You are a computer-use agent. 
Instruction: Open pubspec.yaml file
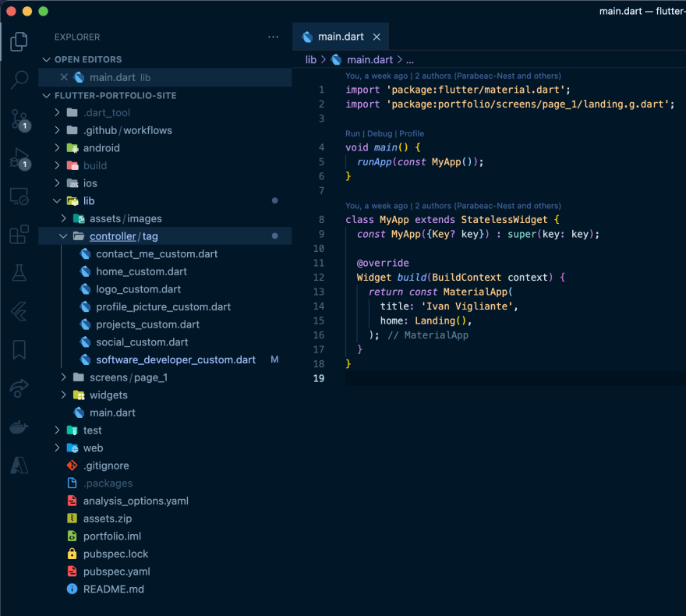tap(116, 572)
